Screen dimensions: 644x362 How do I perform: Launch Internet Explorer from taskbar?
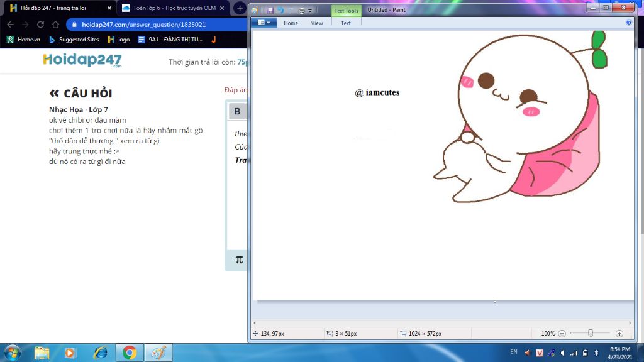click(x=100, y=353)
